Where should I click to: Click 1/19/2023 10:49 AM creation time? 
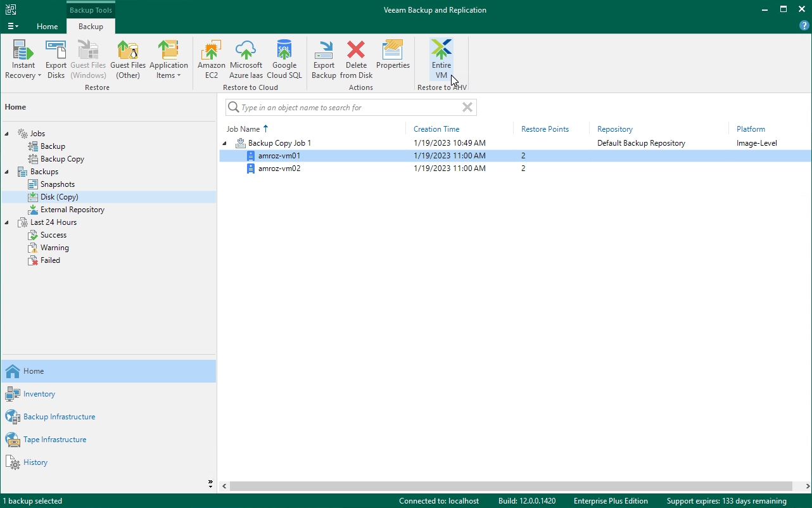450,143
